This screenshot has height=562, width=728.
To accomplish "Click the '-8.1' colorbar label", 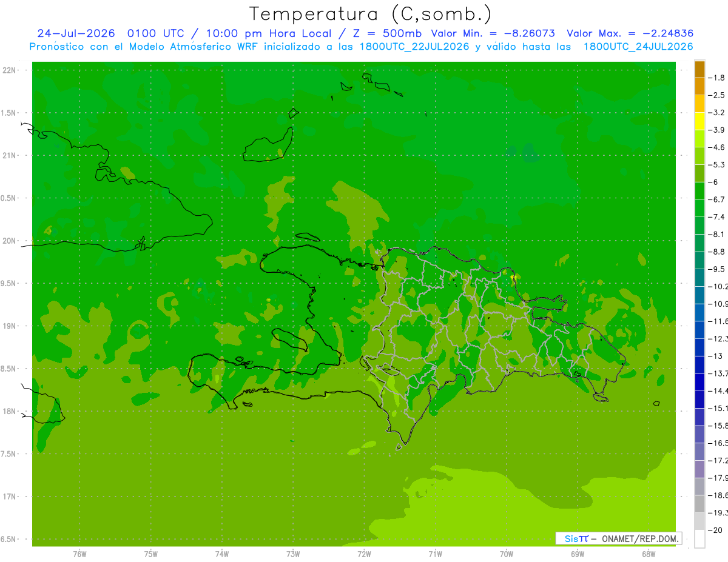I will 717,234.
